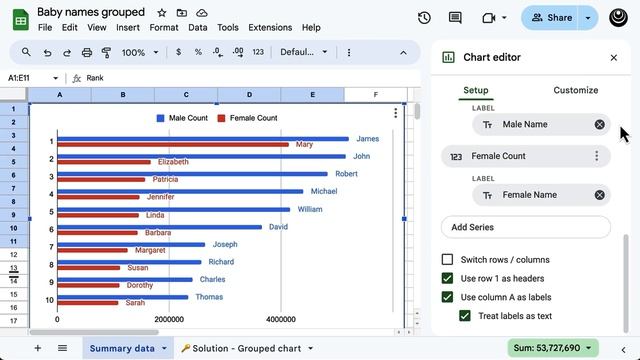
Task: Click the blue Male Count legend swatch
Action: [x=160, y=118]
